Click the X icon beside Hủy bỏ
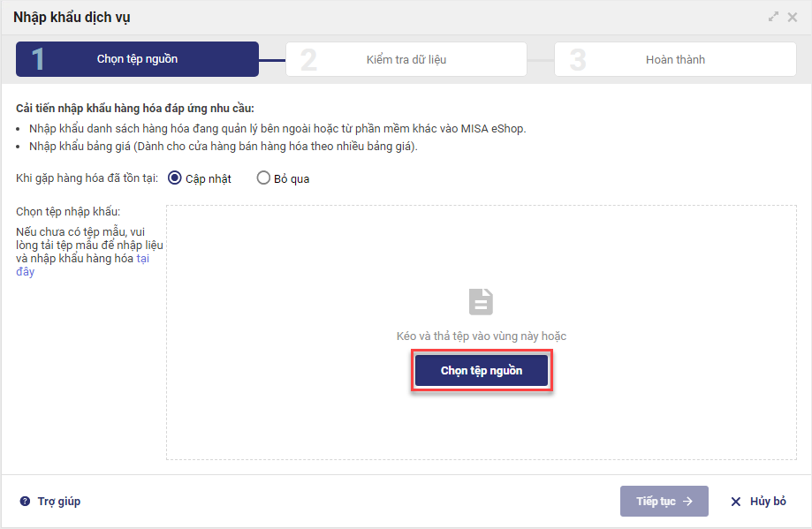The image size is (812, 529). [735, 502]
